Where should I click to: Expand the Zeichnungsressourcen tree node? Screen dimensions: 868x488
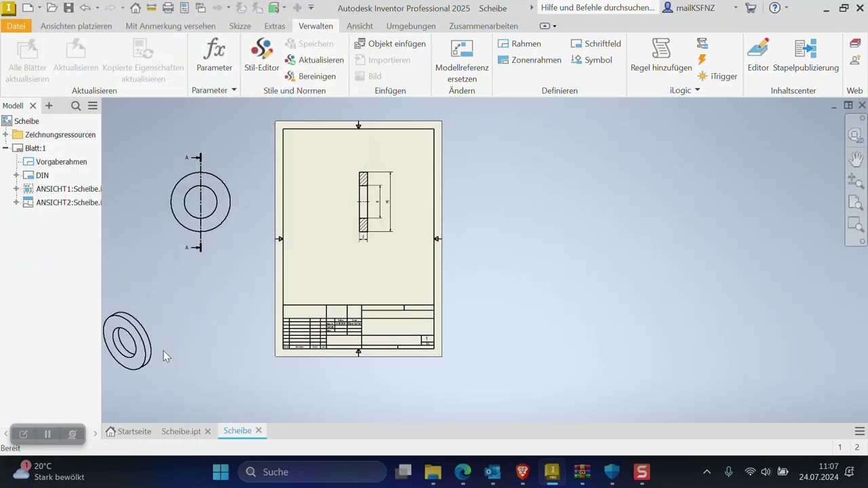[x=5, y=135]
